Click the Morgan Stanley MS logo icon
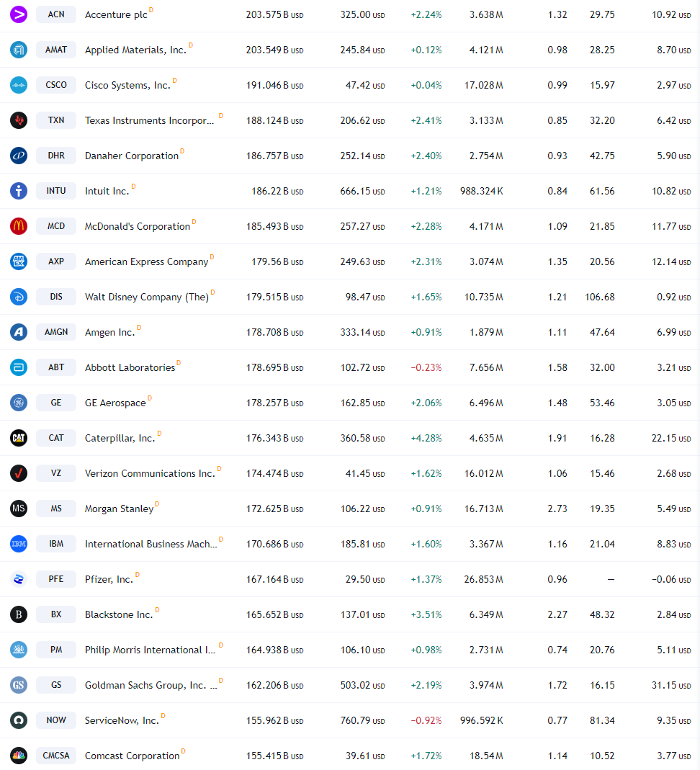Screen dimensions: 700x770 19,509
